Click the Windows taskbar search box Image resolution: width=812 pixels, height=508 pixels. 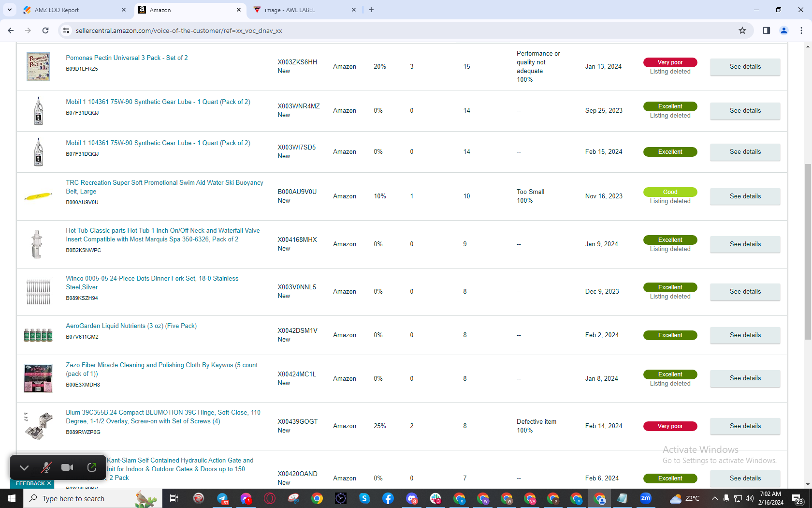[92, 498]
